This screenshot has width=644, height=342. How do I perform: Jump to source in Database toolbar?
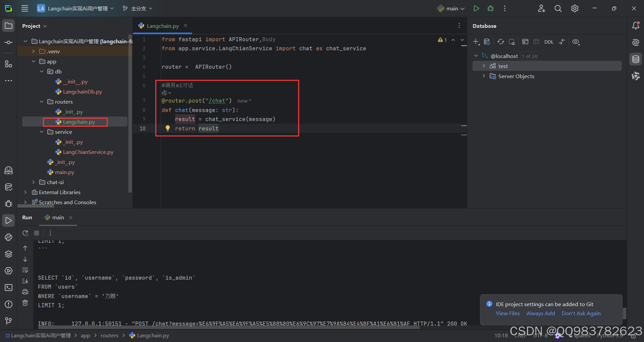(562, 42)
